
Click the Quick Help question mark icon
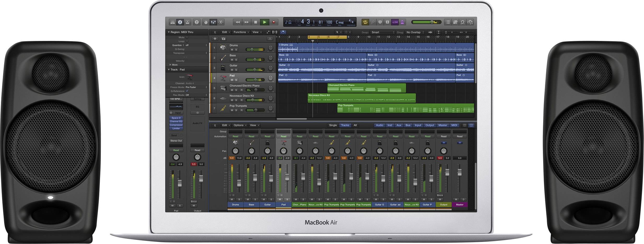point(197,22)
